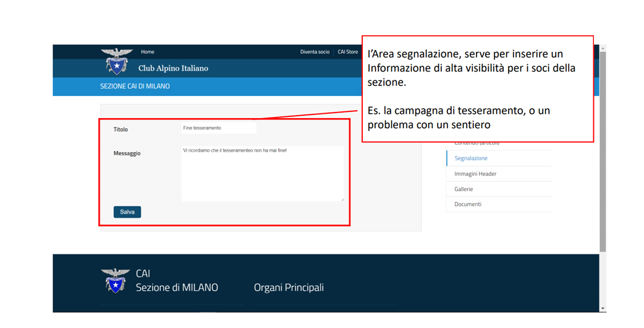Screen dimensions: 644x328
Task: Open the Home menu link
Action: point(148,52)
